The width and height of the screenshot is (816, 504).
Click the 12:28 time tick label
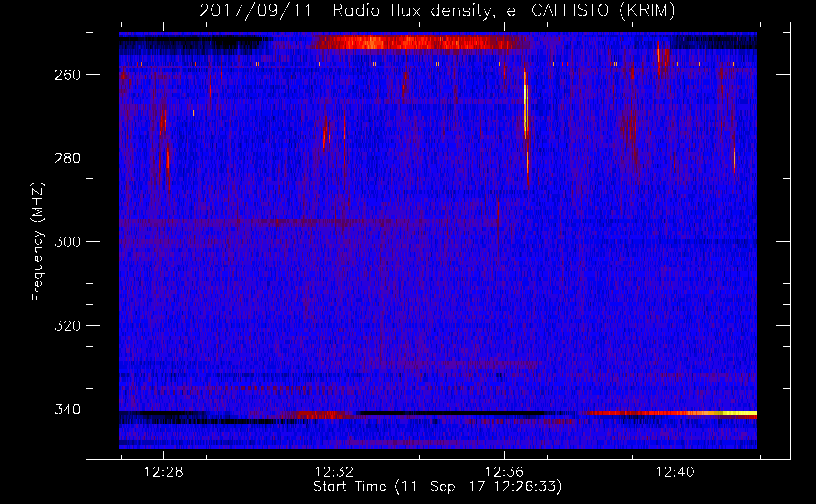[164, 472]
